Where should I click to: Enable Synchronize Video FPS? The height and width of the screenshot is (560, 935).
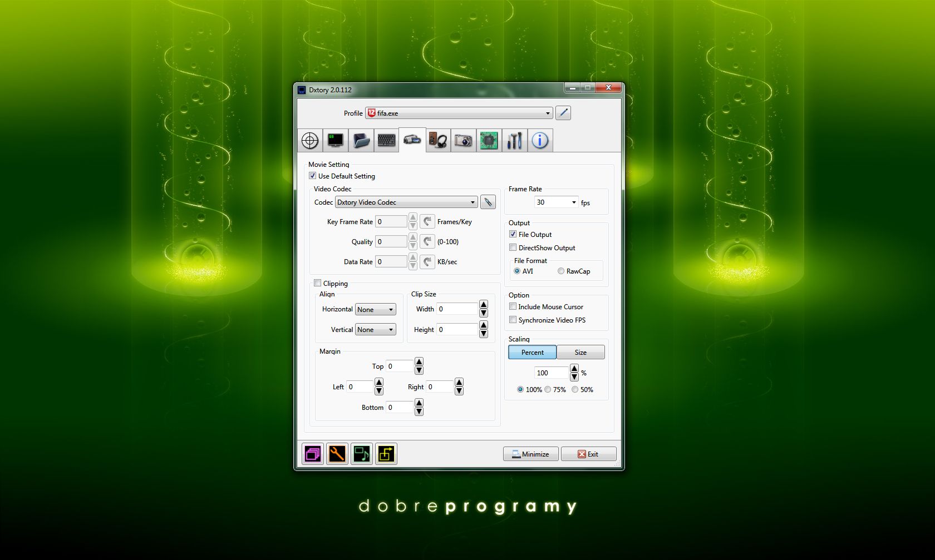click(513, 320)
